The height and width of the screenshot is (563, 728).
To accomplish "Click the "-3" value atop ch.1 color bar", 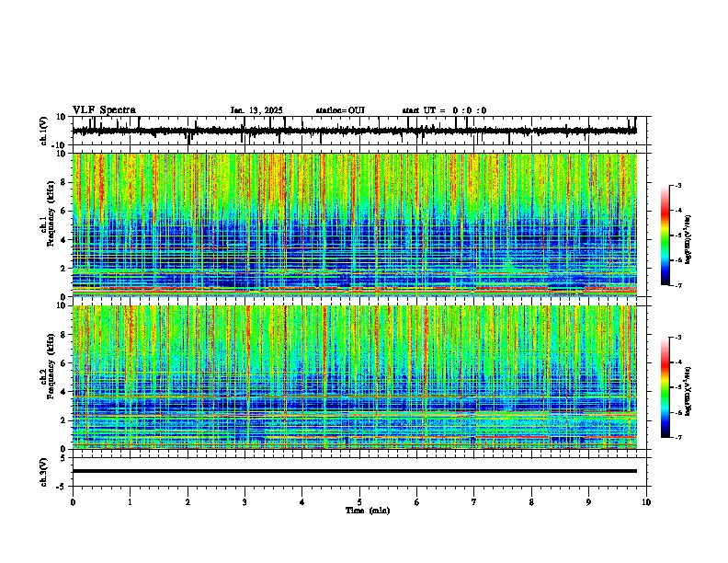I will [x=677, y=185].
